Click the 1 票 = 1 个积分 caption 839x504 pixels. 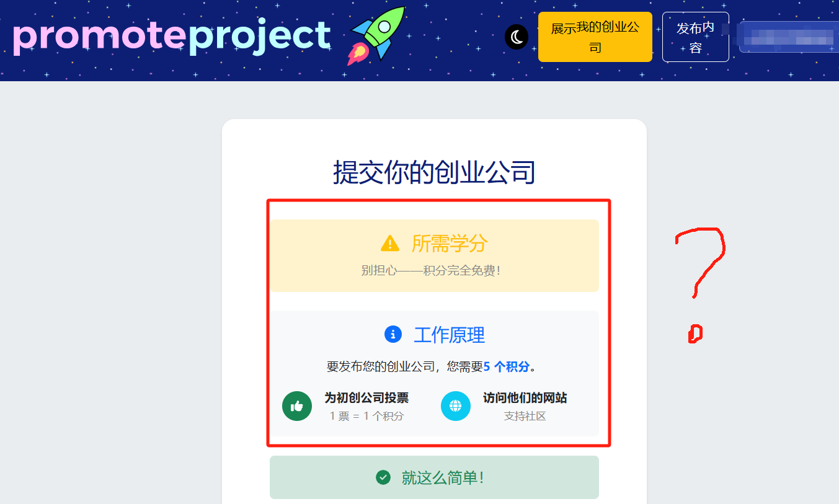[366, 416]
